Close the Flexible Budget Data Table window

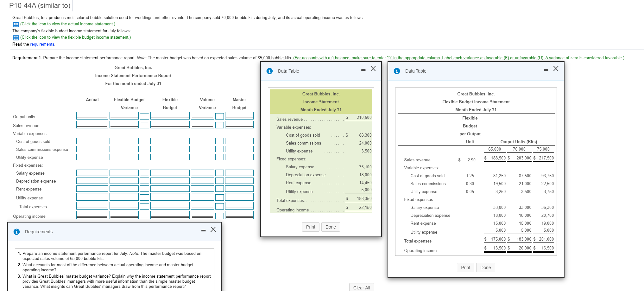[x=556, y=69]
